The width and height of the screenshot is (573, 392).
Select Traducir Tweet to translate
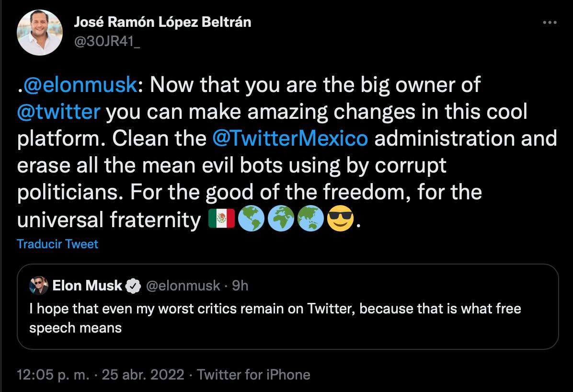[x=57, y=244]
